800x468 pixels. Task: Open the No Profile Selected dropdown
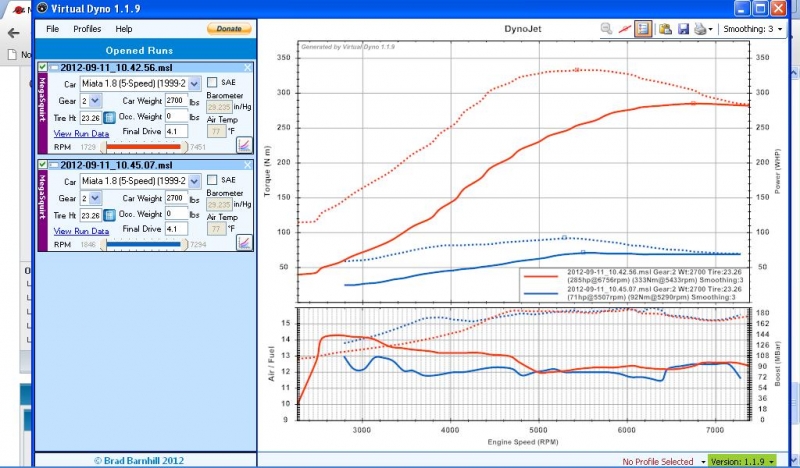click(x=663, y=461)
